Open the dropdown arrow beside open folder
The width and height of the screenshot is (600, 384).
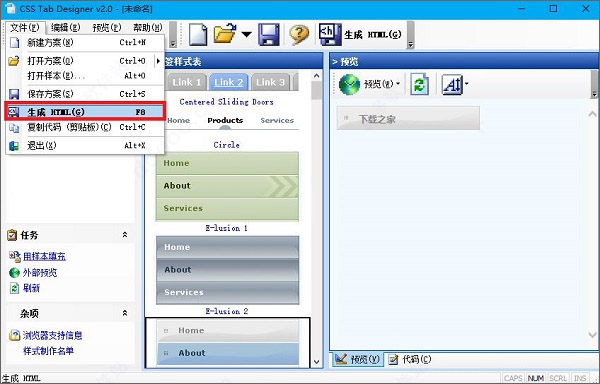click(x=246, y=34)
